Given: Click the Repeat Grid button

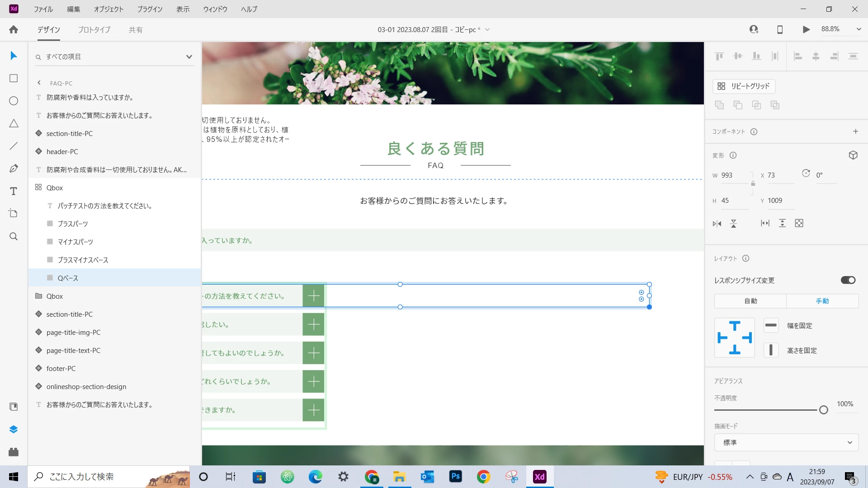Looking at the screenshot, I should tap(744, 86).
